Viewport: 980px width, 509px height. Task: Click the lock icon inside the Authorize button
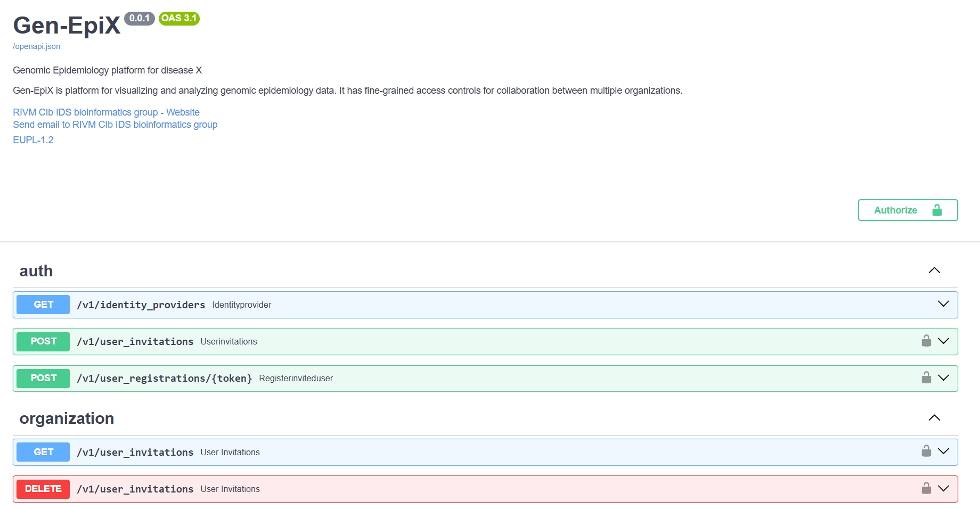(x=937, y=210)
